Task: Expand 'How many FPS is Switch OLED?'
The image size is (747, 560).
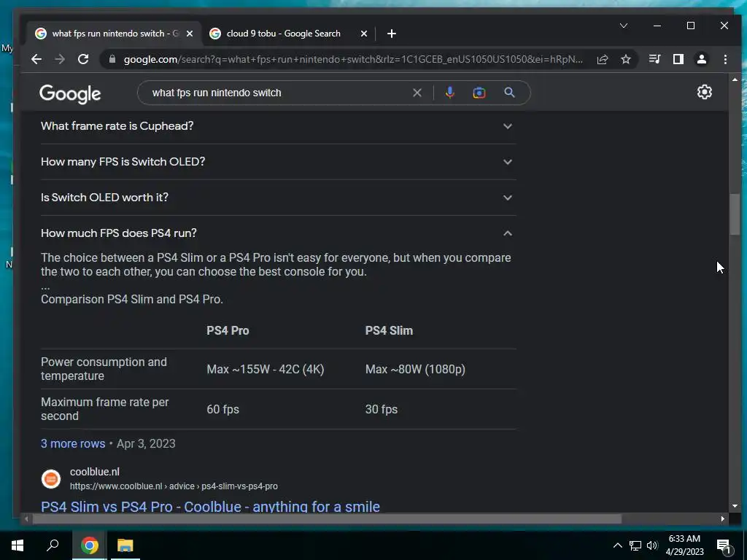Action: tap(278, 162)
